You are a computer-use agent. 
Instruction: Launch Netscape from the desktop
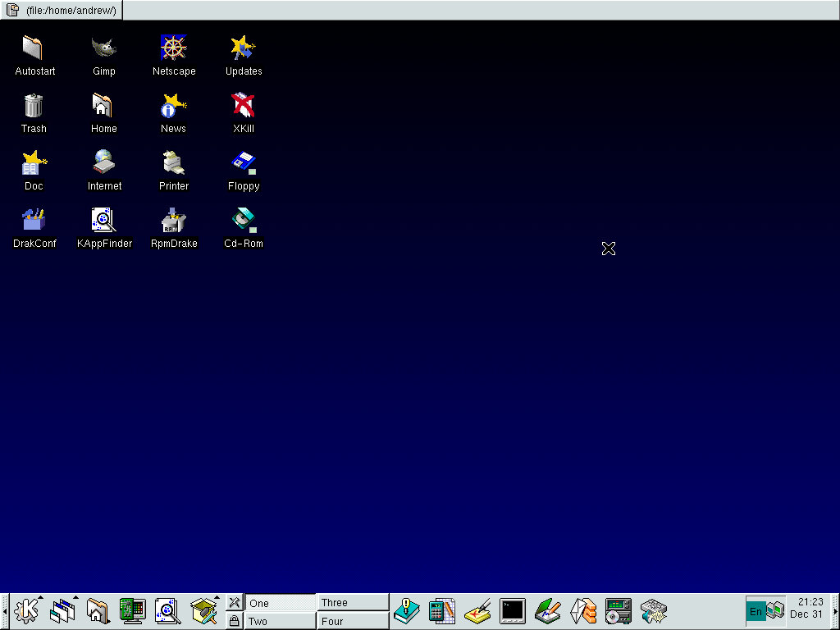173,48
